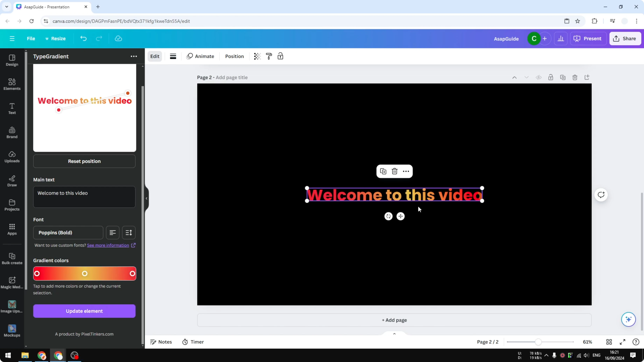Click the copy style paint roller
The width and height of the screenshot is (644, 362).
[x=269, y=56]
